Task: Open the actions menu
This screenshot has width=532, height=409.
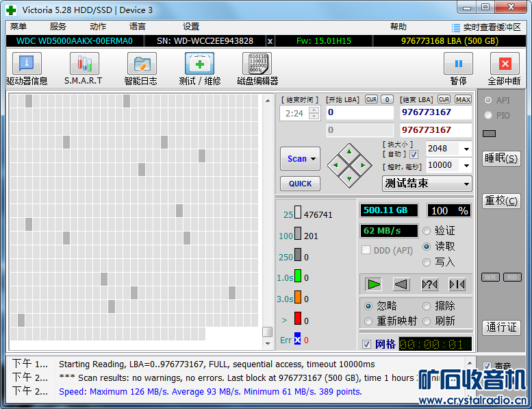Action: [x=98, y=27]
